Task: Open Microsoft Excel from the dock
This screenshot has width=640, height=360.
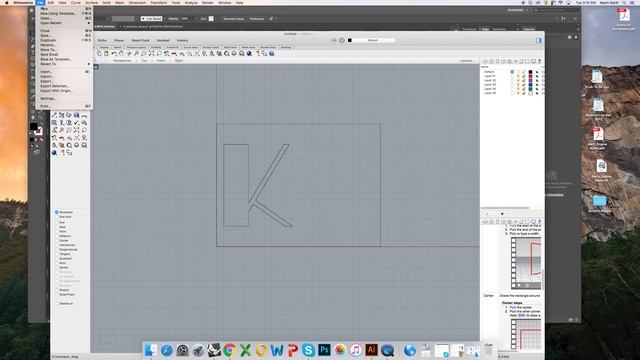Action: 245,350
